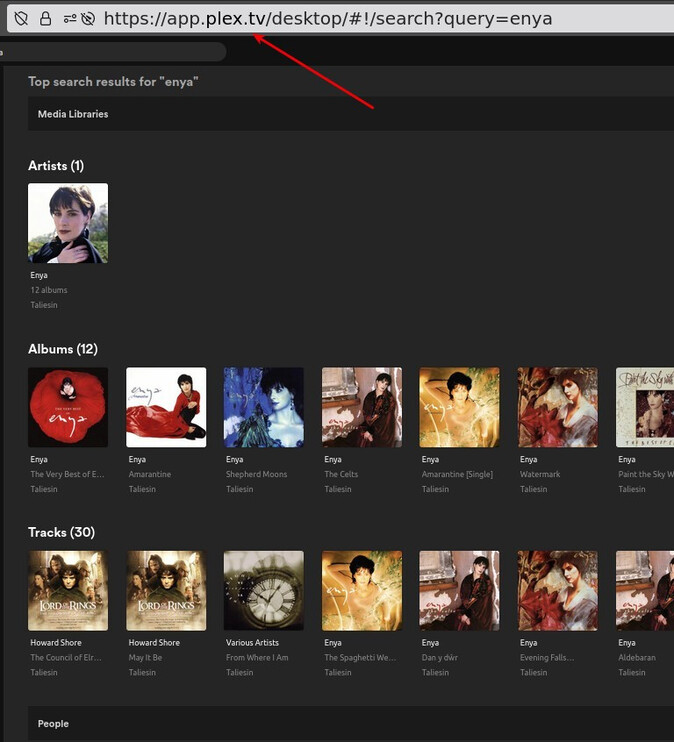The height and width of the screenshot is (742, 674).
Task: Click the 'The Spaghetti We…' track title
Action: pos(360,658)
